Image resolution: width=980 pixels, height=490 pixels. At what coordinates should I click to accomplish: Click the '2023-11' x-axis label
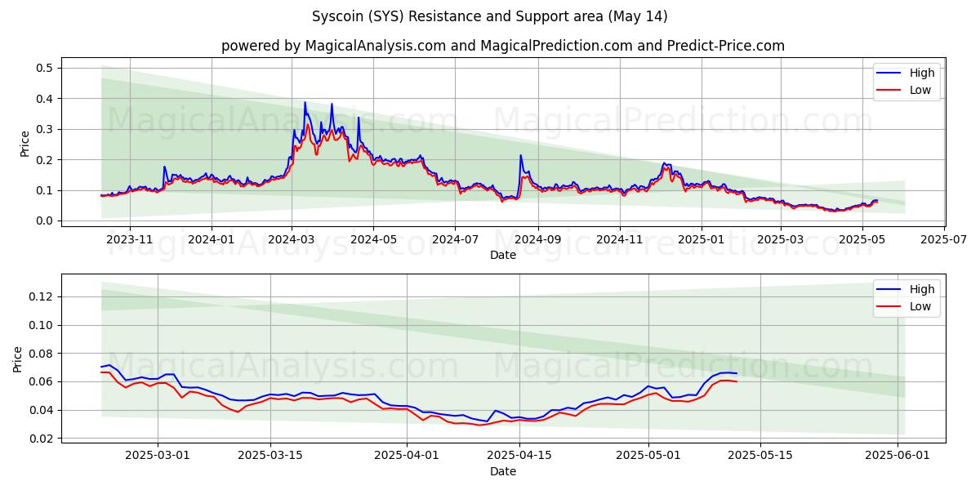(x=130, y=240)
